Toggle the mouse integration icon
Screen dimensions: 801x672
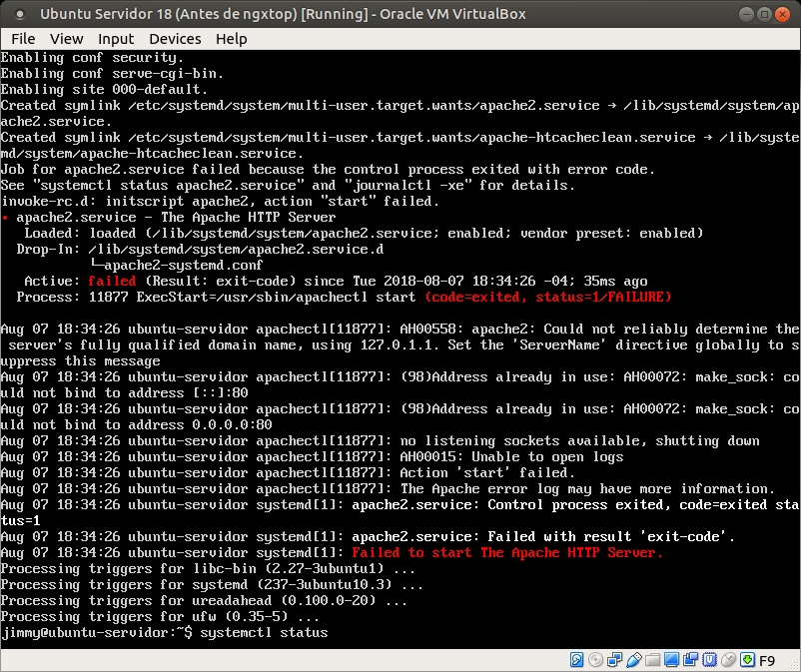coord(726,660)
